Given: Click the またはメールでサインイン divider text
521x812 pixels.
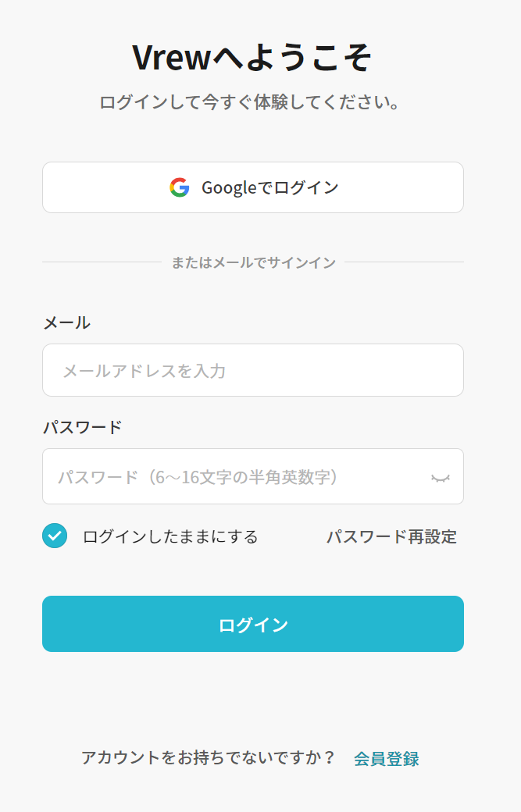Looking at the screenshot, I should pyautogui.click(x=253, y=263).
